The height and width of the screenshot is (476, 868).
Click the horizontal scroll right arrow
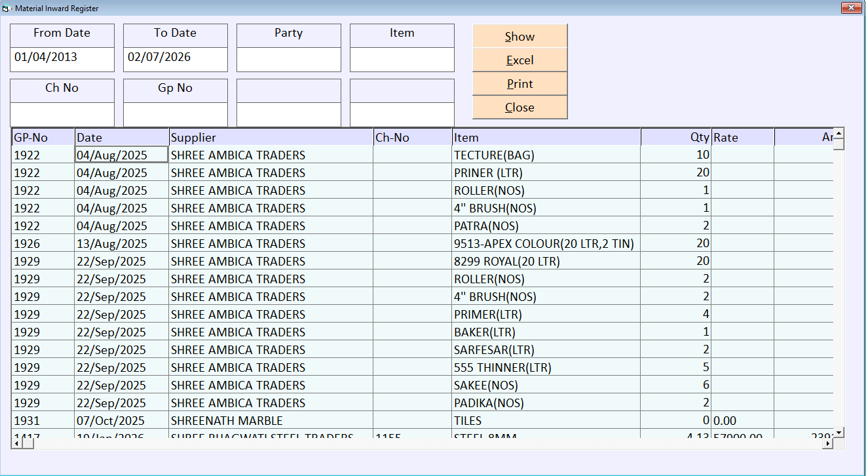tap(827, 443)
